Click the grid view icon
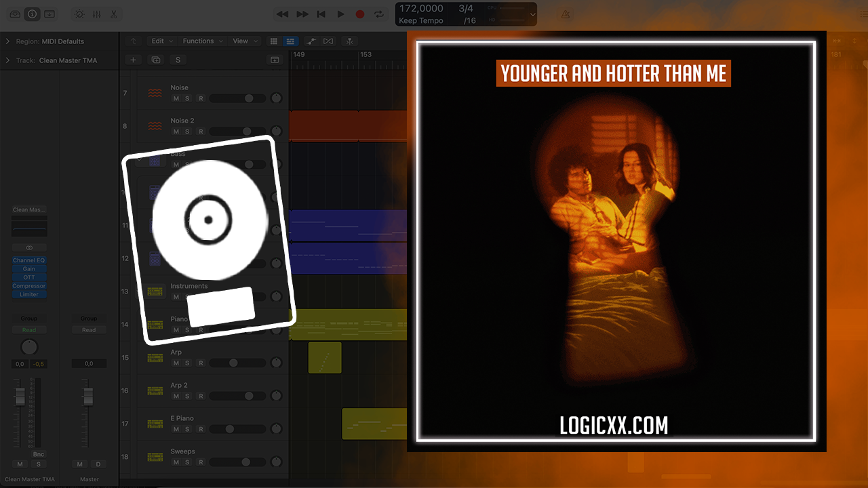 (274, 41)
